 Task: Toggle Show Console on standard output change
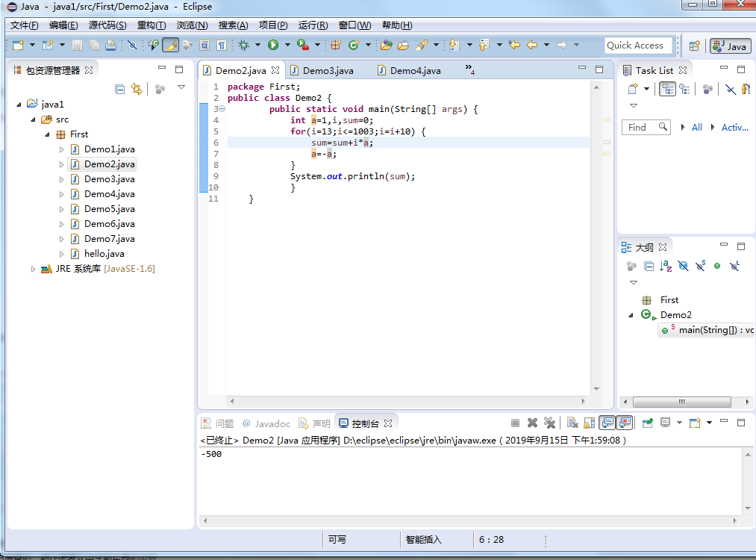[x=607, y=423]
